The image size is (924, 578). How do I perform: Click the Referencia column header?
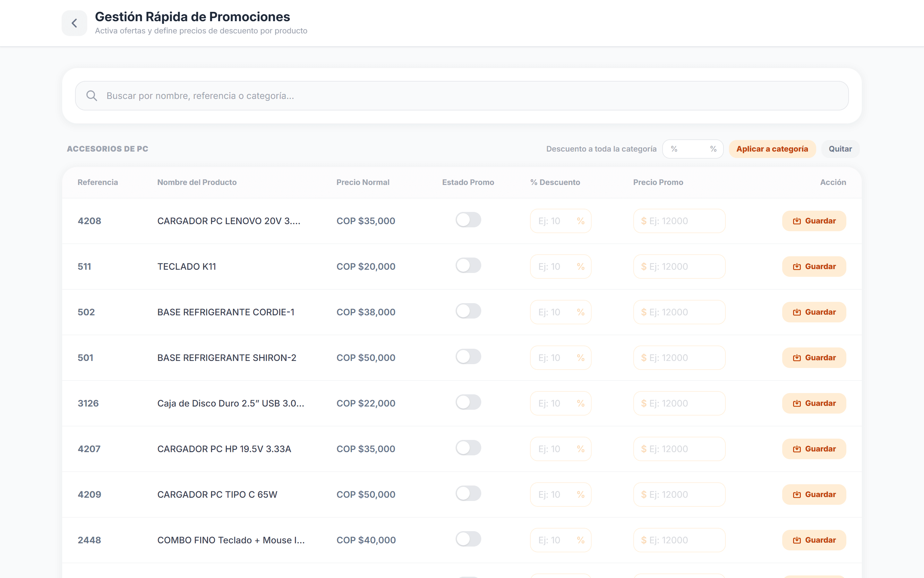tap(98, 182)
